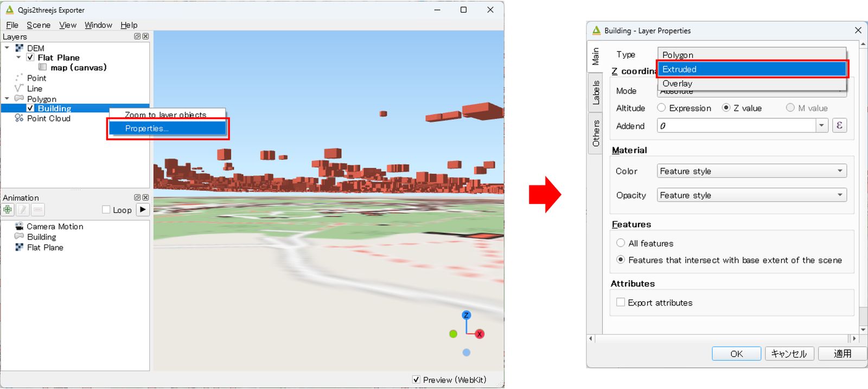The width and height of the screenshot is (868, 389).
Task: Uncheck the Building layer checkbox
Action: click(30, 108)
